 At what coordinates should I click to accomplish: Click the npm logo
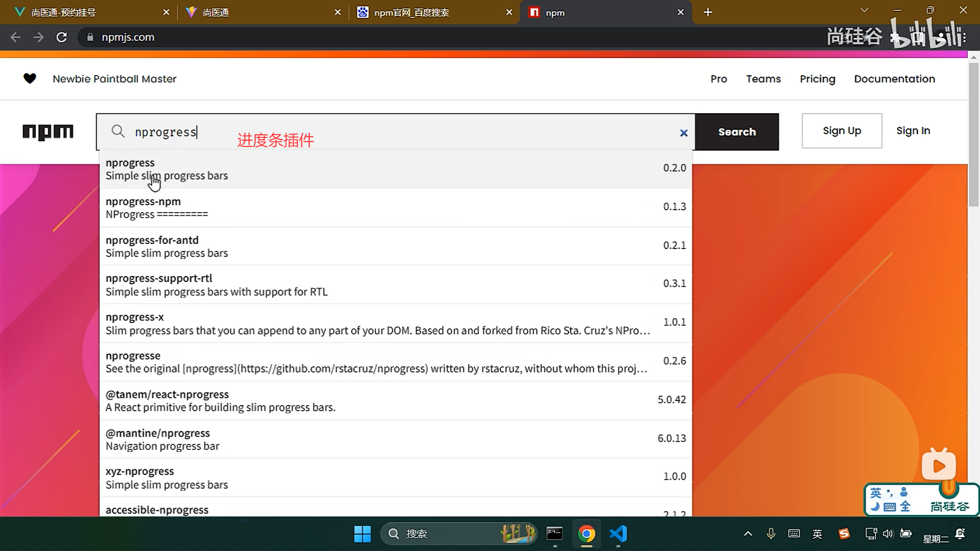point(48,132)
